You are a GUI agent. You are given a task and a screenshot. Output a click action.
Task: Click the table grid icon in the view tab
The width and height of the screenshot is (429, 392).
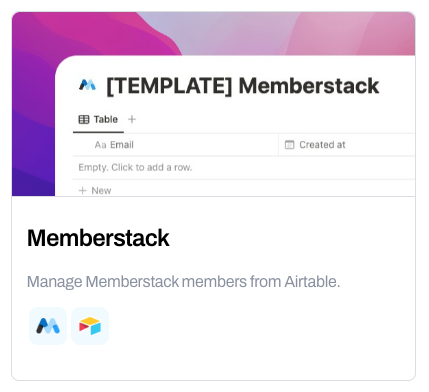click(x=84, y=119)
